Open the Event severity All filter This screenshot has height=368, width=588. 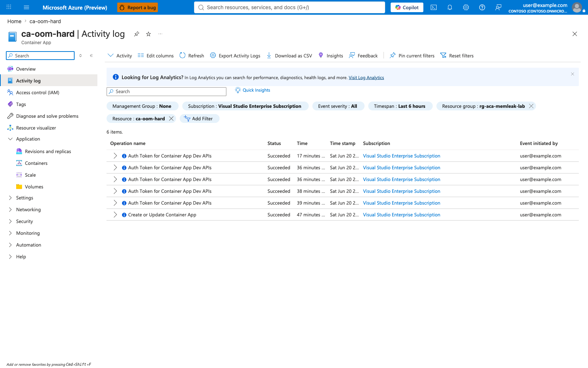click(x=338, y=106)
